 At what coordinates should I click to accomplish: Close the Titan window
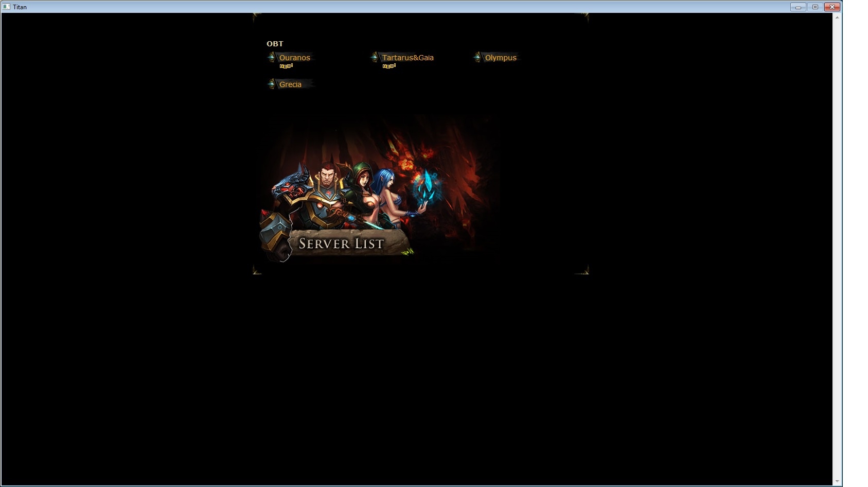pyautogui.click(x=832, y=7)
